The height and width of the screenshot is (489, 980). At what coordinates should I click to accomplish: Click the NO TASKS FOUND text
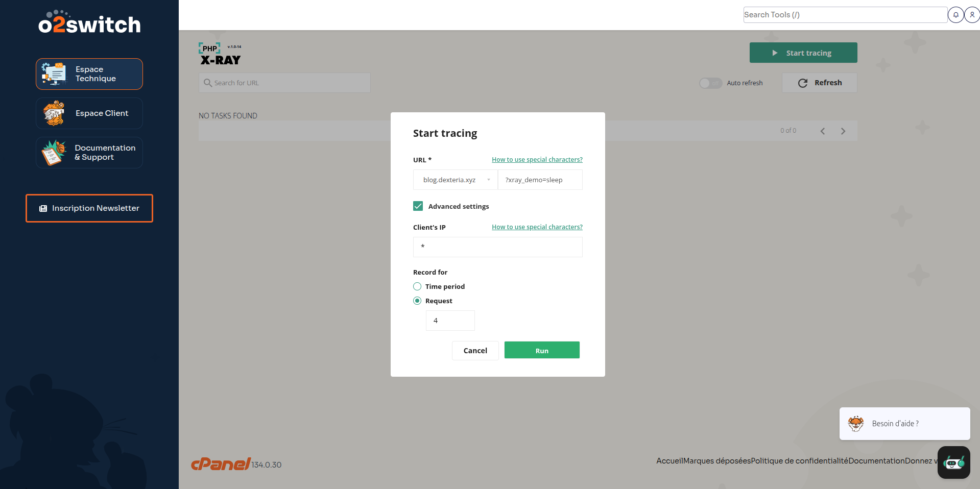tap(228, 116)
